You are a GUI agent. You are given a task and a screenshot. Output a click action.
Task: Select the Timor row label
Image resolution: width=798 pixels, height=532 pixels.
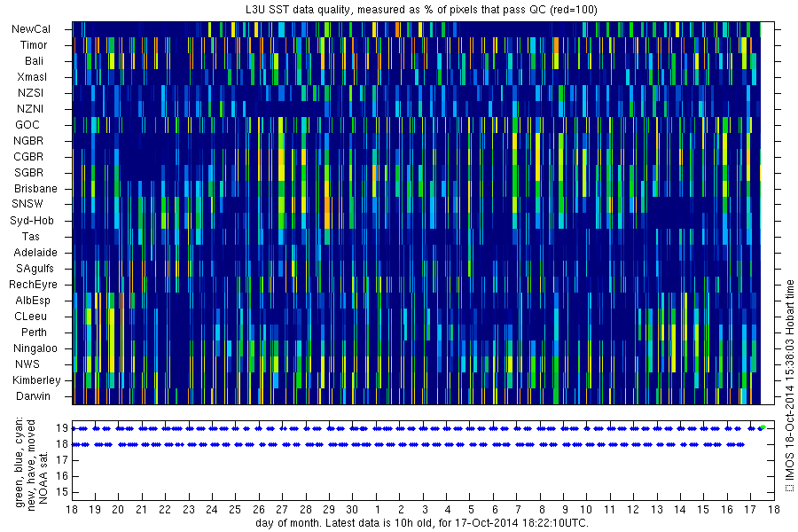click(x=34, y=45)
